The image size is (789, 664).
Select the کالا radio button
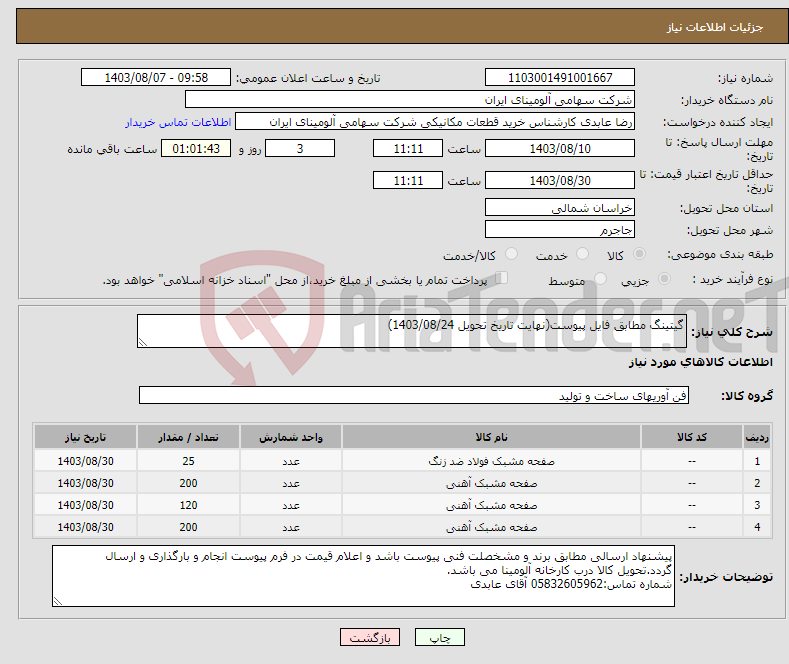pos(639,254)
